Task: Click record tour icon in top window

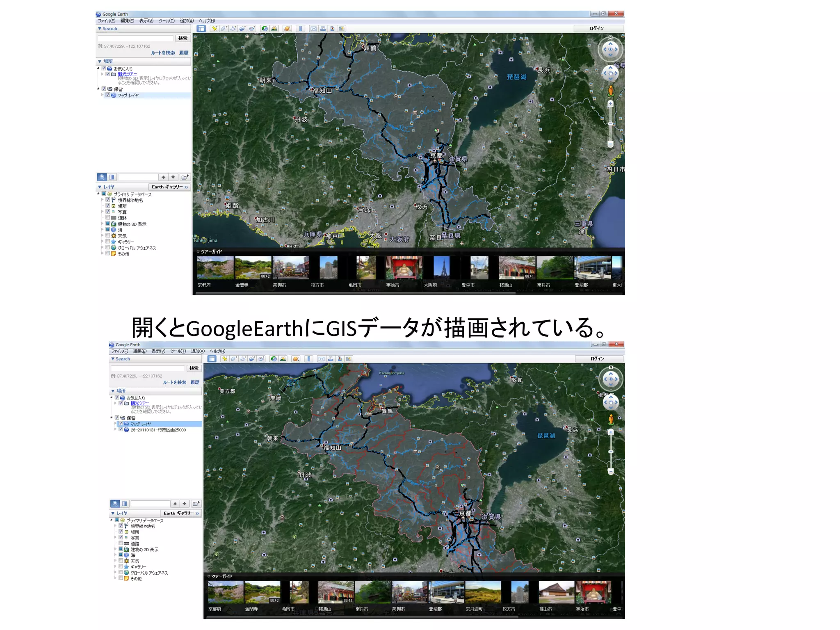Action: tap(252, 29)
